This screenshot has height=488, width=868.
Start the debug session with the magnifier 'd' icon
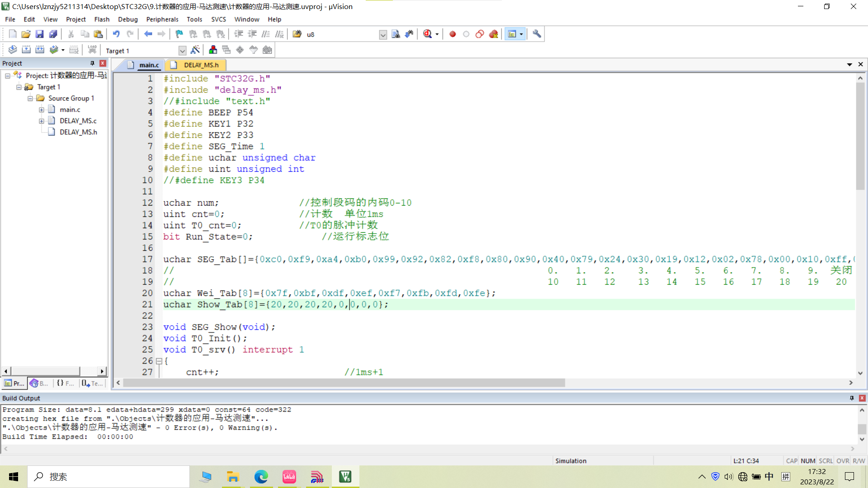point(427,34)
